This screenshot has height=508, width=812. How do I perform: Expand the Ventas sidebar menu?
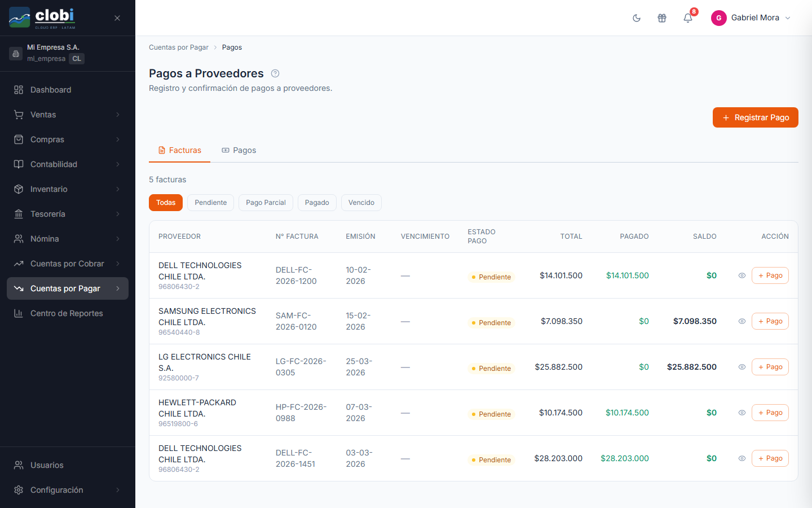pyautogui.click(x=68, y=115)
